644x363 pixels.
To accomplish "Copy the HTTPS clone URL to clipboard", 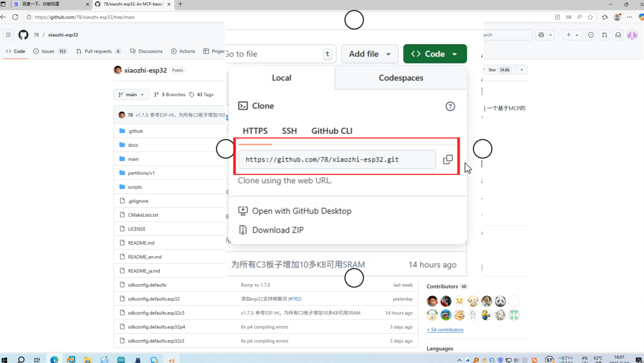I will [x=448, y=159].
